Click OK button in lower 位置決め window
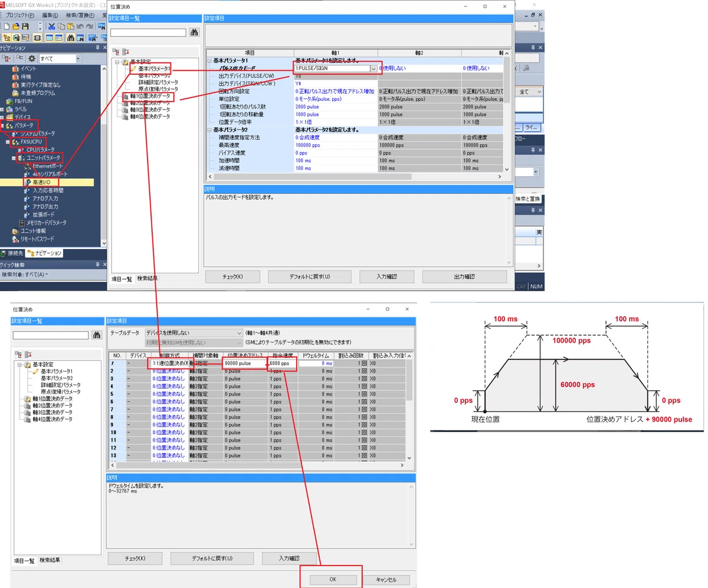Viewport: 708px width, 588px height. (x=333, y=580)
